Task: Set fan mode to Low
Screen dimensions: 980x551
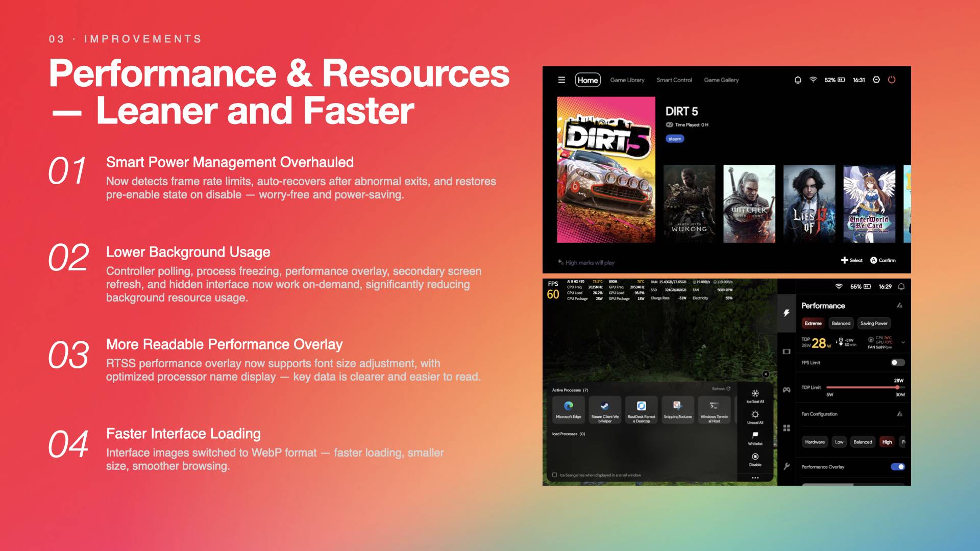Action: [x=839, y=442]
